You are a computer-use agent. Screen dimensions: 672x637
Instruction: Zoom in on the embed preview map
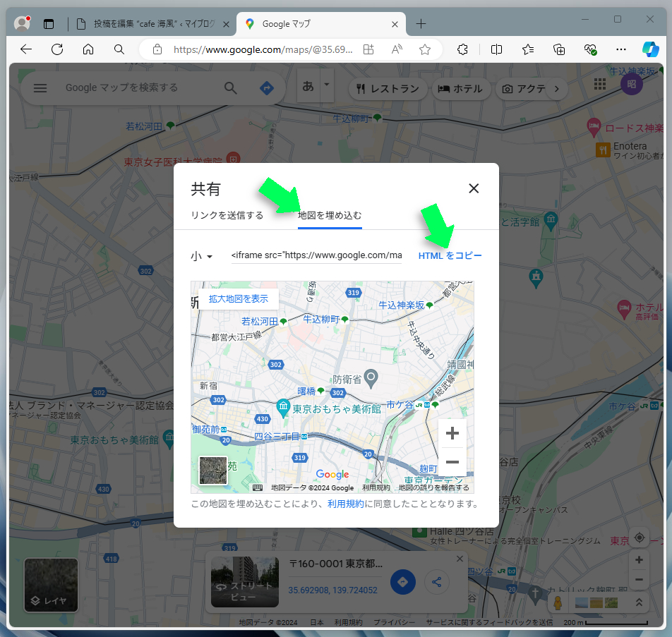point(452,433)
